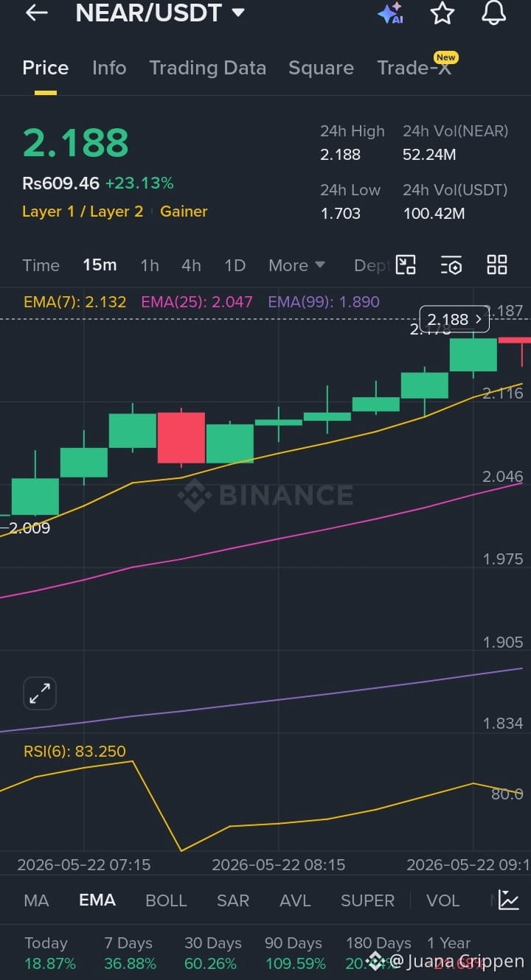Select the BOLL indicator

coord(166,900)
